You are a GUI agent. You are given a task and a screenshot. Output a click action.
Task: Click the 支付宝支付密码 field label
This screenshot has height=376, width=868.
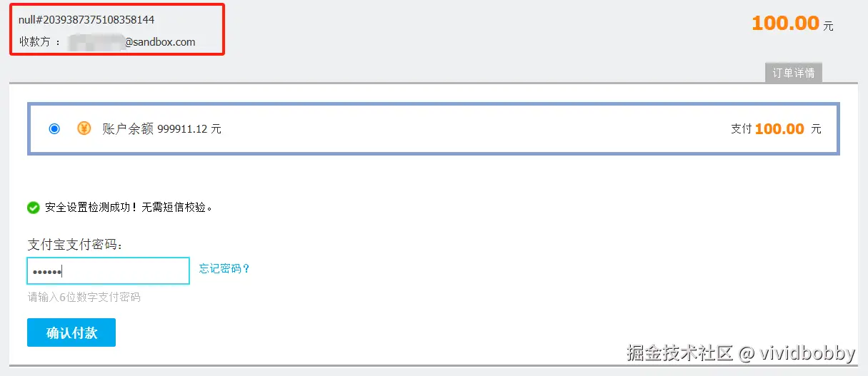click(x=75, y=245)
